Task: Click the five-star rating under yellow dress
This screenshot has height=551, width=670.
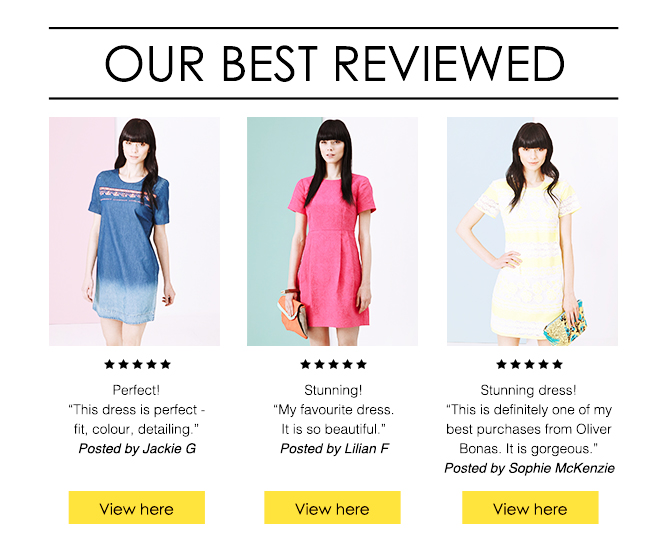Action: (529, 364)
